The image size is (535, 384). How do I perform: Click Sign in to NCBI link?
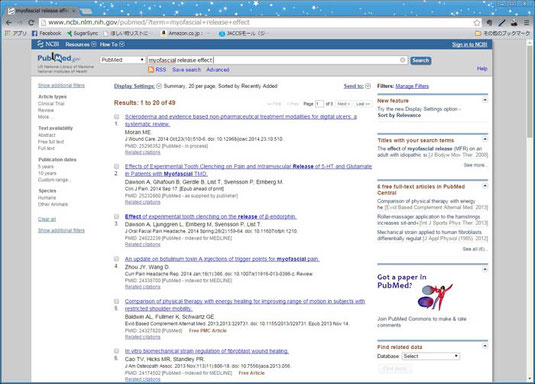469,44
